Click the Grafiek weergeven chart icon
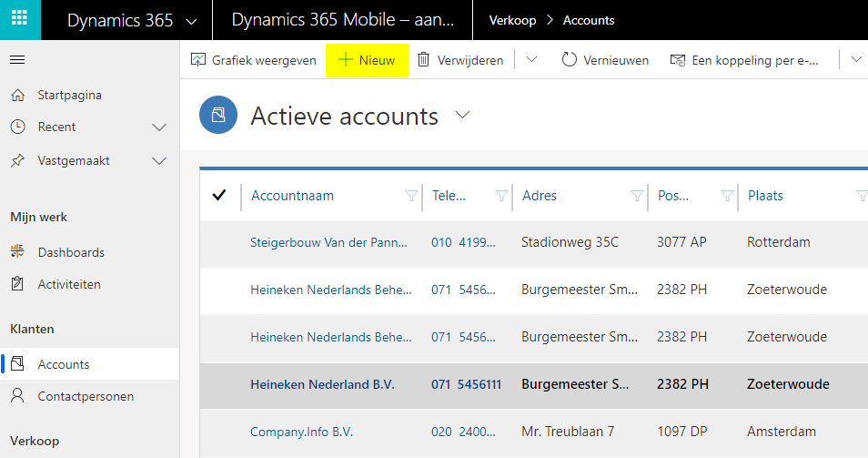The width and height of the screenshot is (868, 458). tap(198, 60)
